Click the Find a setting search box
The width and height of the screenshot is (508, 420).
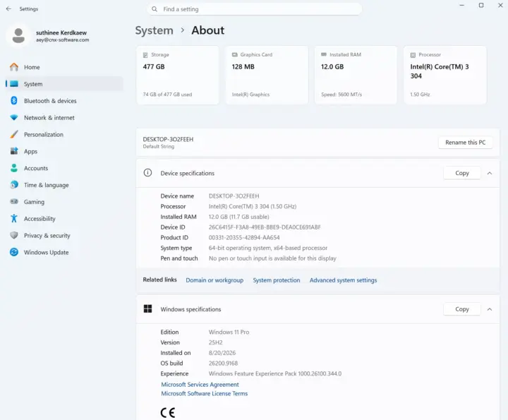point(254,9)
